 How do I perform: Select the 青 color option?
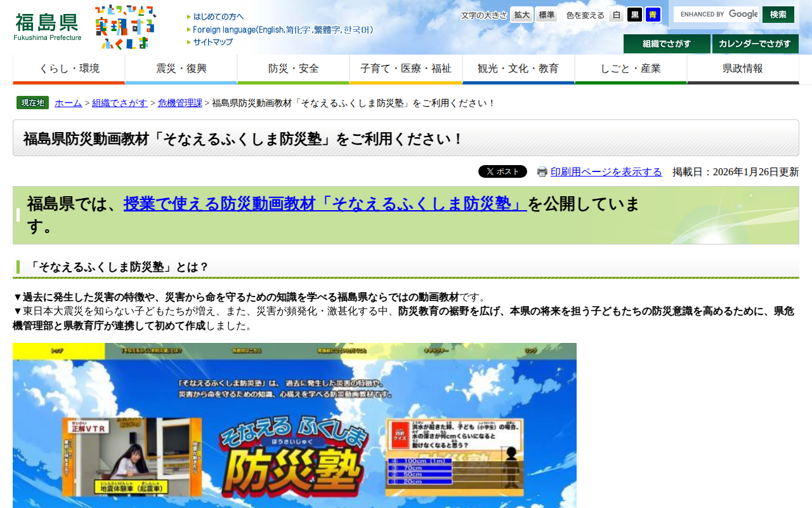(652, 14)
